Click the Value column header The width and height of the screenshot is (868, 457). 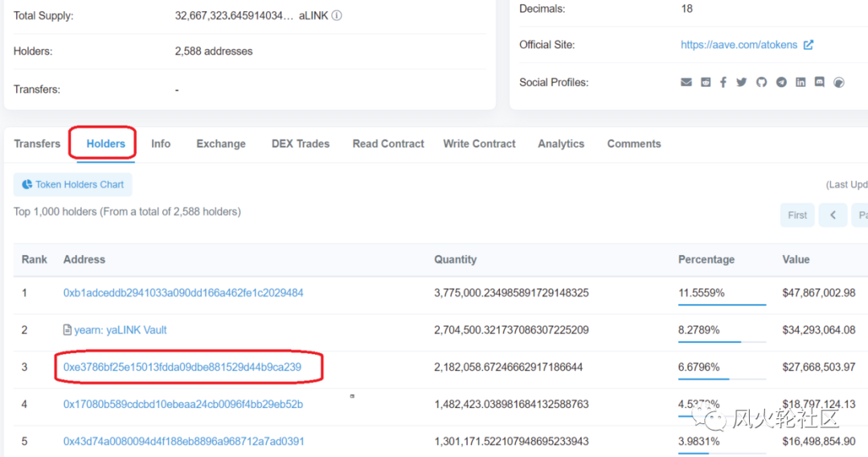[796, 260]
